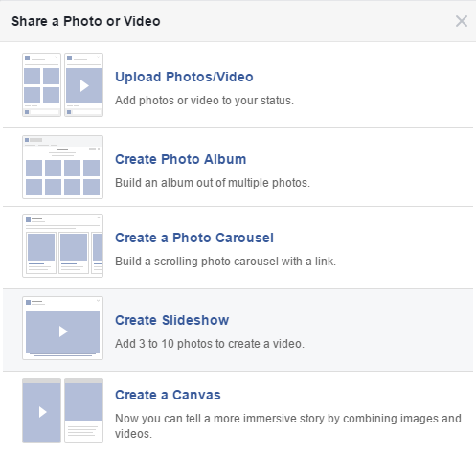Screen dimensions: 476x456
Task: Click 'Add photos or video to your status' text
Action: click(204, 101)
